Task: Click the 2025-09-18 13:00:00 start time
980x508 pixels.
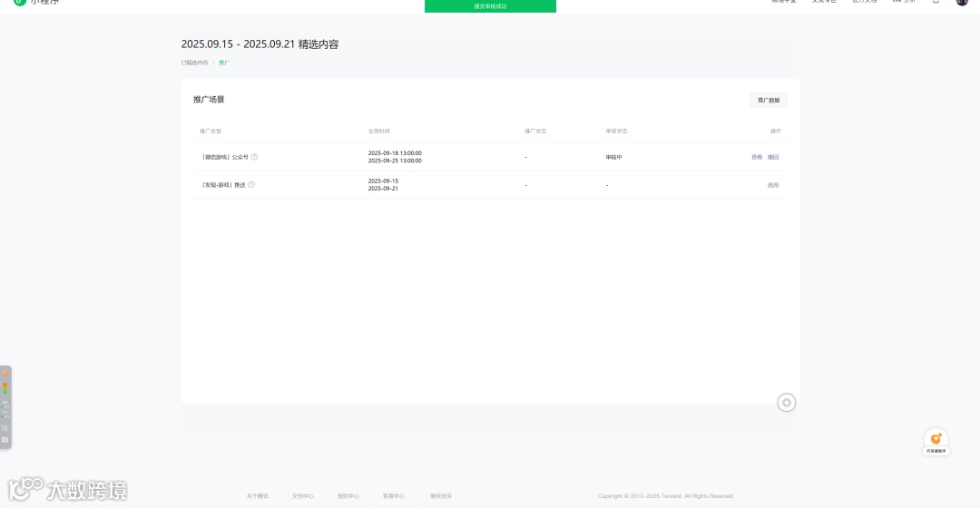Action: (x=395, y=153)
